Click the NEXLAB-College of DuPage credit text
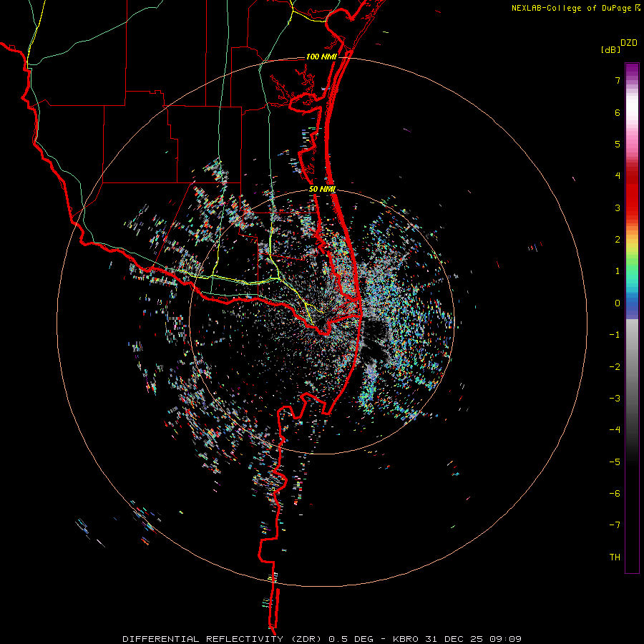644x644 pixels. tap(572, 8)
